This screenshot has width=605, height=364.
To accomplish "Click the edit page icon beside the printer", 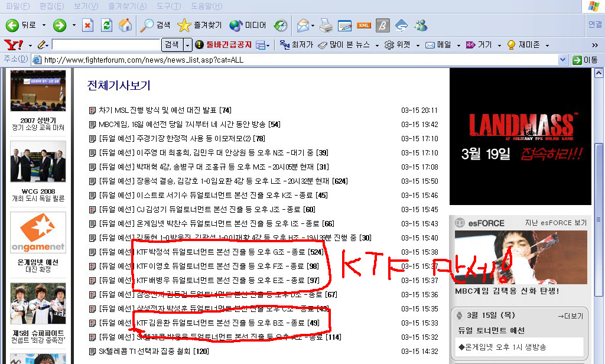I will [x=344, y=25].
